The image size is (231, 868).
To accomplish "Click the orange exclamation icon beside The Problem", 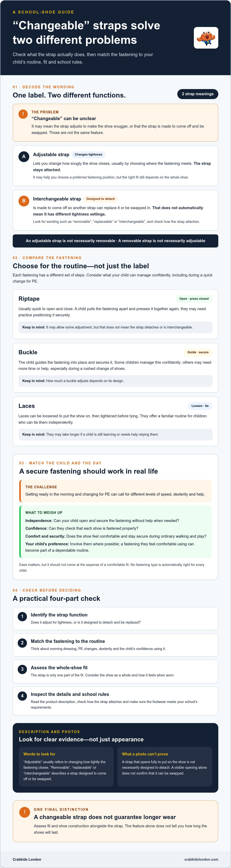I will [23, 114].
